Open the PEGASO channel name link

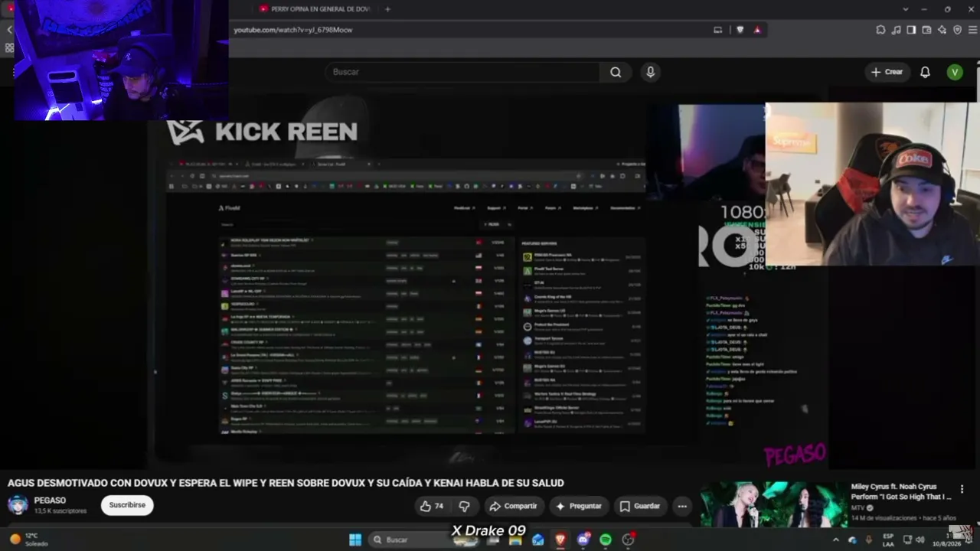coord(50,500)
